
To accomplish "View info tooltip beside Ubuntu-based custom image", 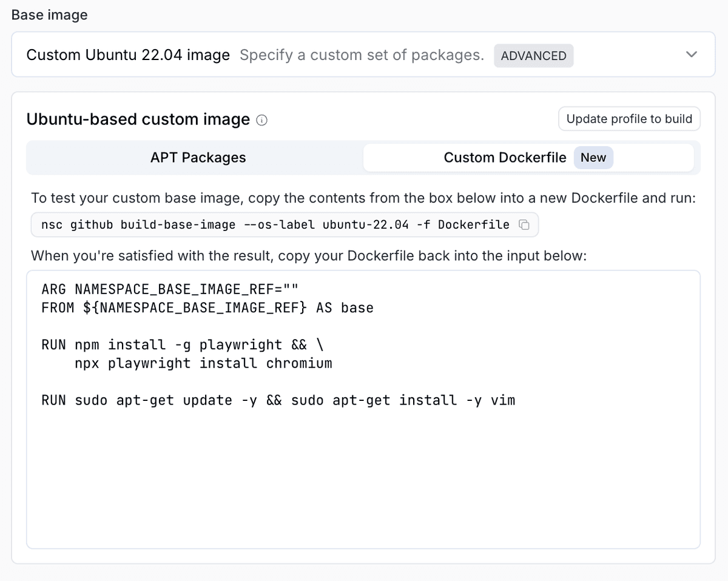I will pos(261,120).
